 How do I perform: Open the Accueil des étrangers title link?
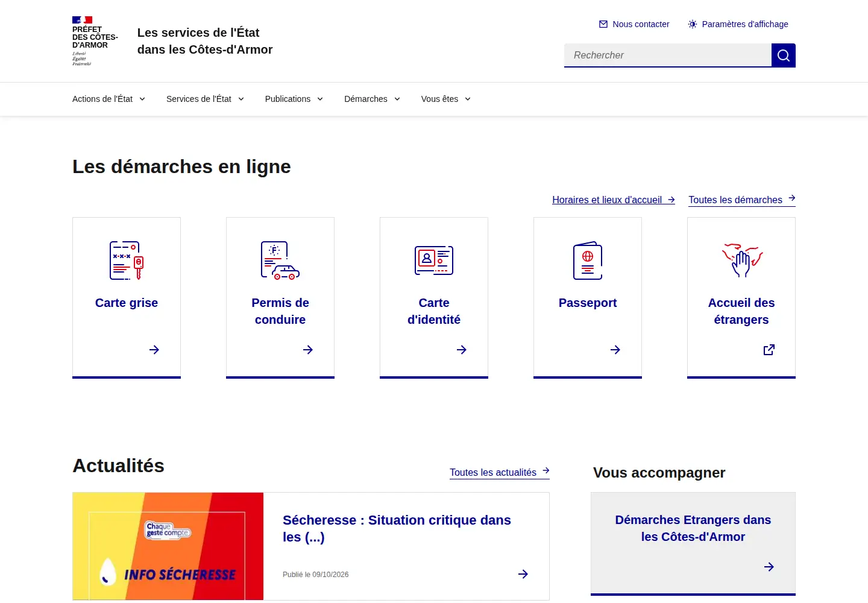741,311
